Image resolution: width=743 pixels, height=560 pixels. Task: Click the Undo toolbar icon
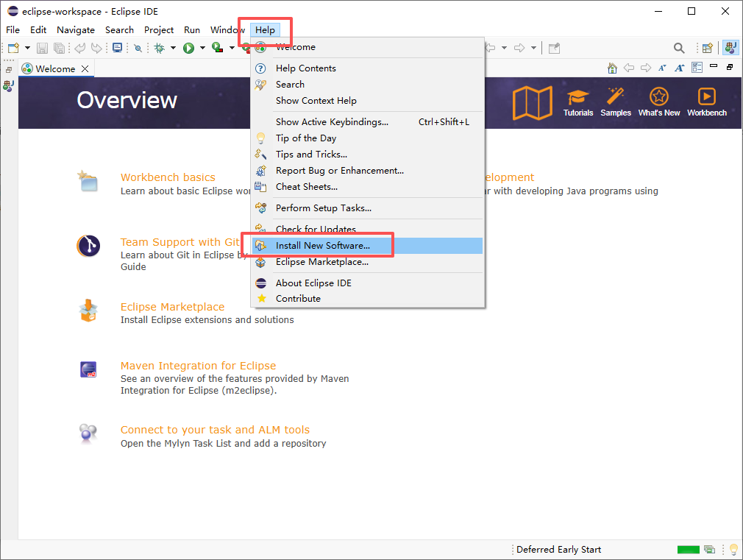coord(80,48)
